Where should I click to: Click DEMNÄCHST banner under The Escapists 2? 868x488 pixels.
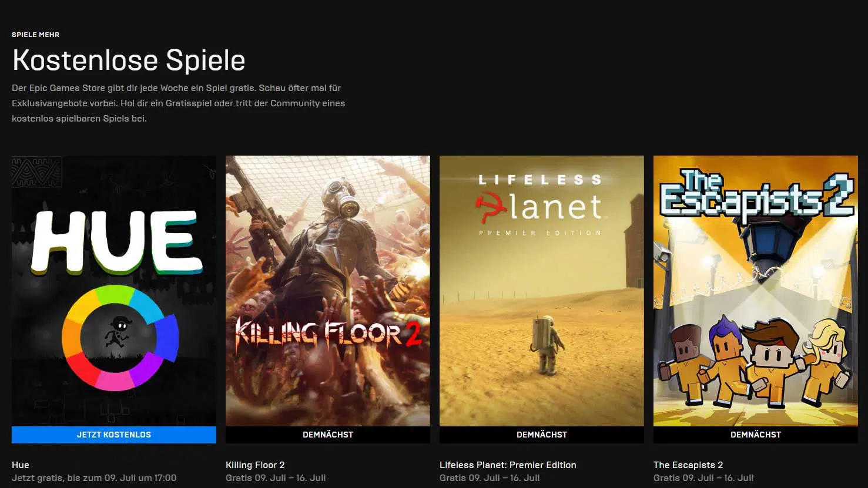(x=756, y=435)
